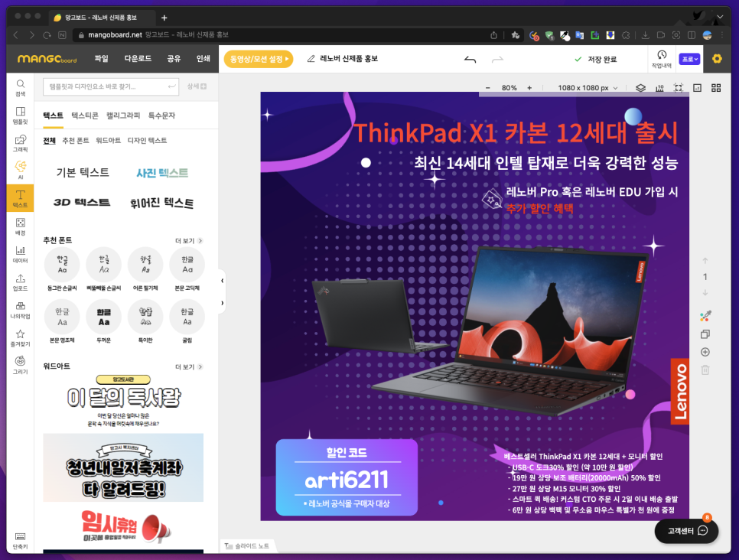Select the 디자인 텍스트 filter
The height and width of the screenshot is (560, 739).
click(147, 141)
